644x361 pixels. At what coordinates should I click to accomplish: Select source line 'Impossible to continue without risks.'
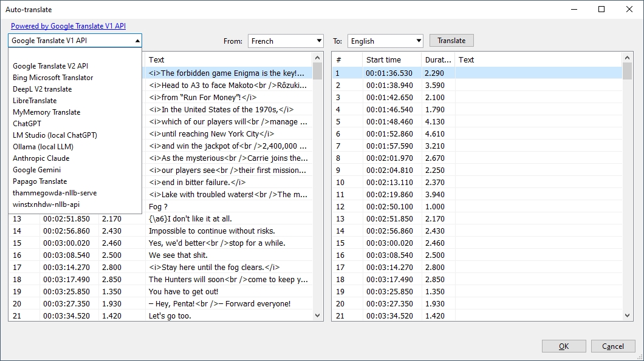pos(160,231)
